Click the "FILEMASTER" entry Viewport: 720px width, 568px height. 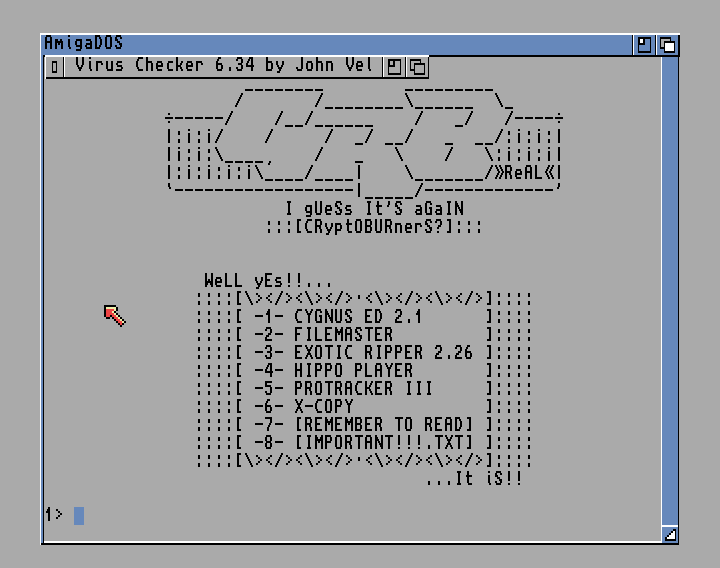pos(343,334)
